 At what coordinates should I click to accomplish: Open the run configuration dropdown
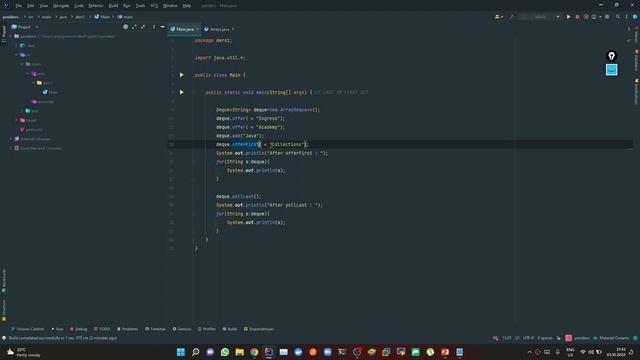click(540, 17)
